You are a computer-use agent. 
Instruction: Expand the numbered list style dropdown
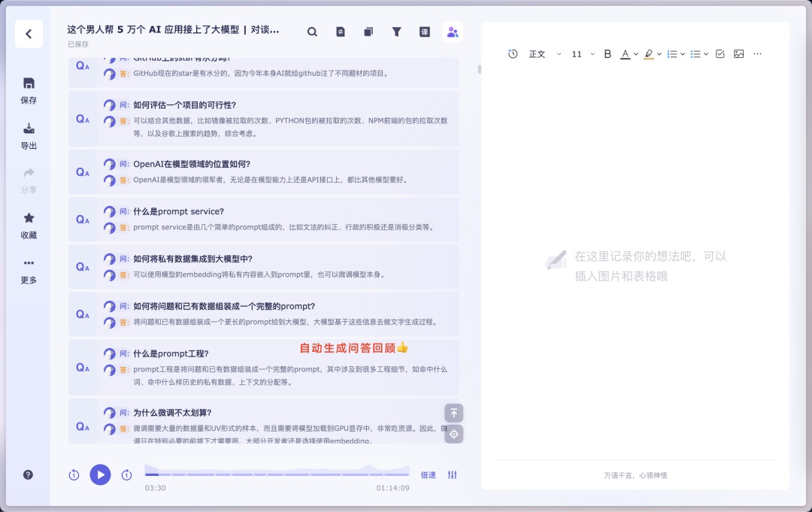point(683,53)
